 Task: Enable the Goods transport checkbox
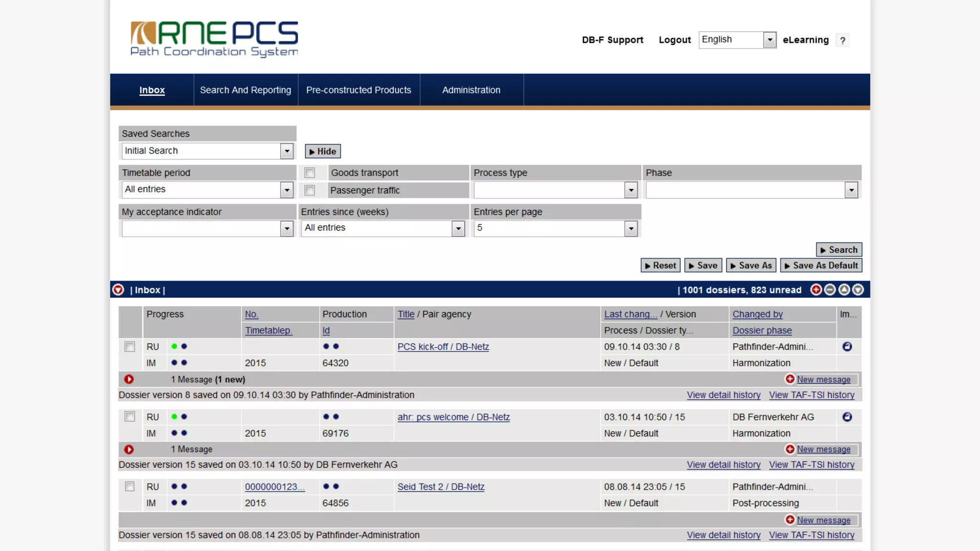click(310, 173)
